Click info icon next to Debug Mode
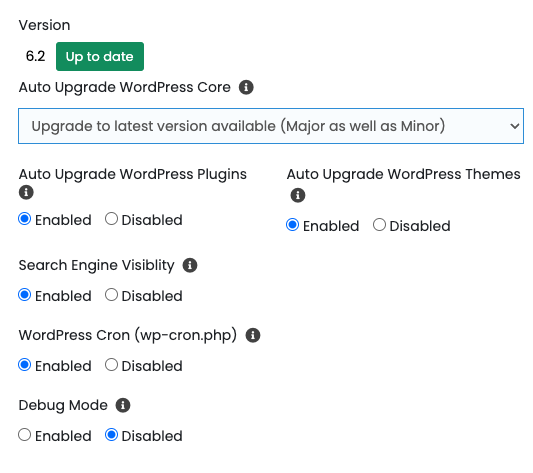Image resolution: width=533 pixels, height=473 pixels. (x=123, y=405)
